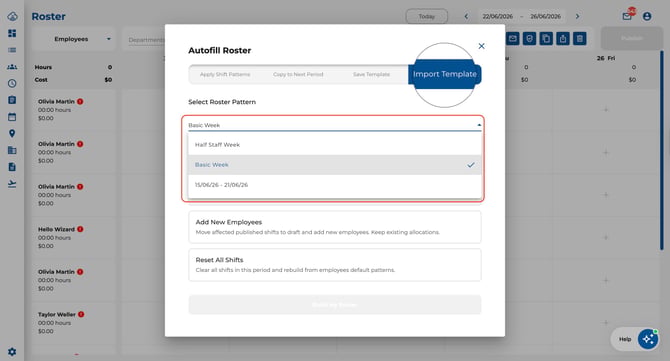Viewport: 670px width, 361px height.
Task: Click the 26 Fri column header
Action: coord(606,58)
